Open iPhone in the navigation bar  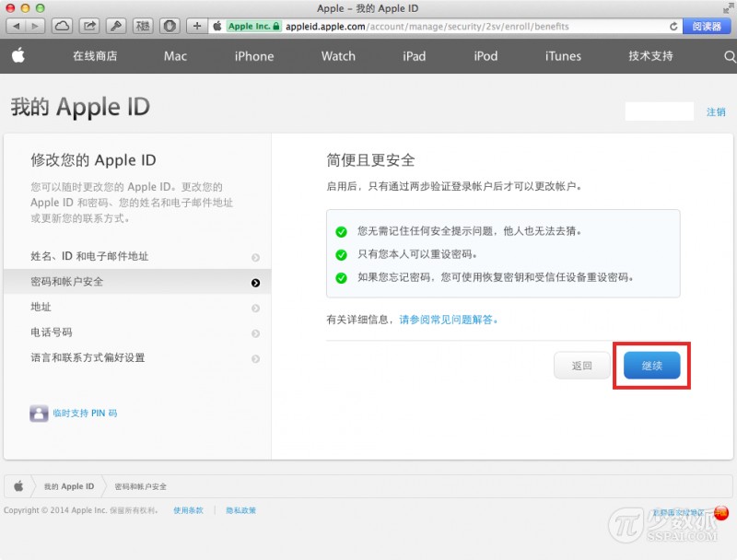point(254,56)
